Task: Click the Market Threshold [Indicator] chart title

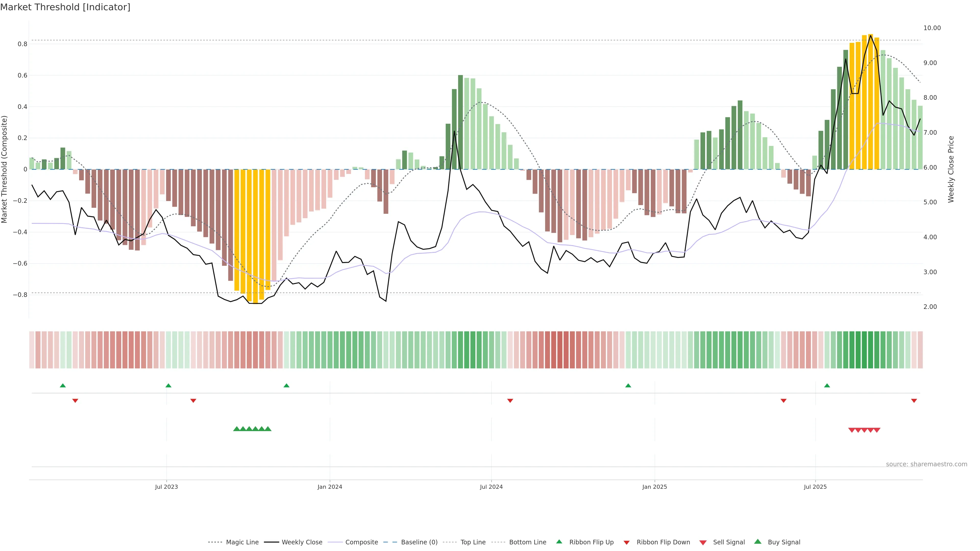Action: [65, 7]
